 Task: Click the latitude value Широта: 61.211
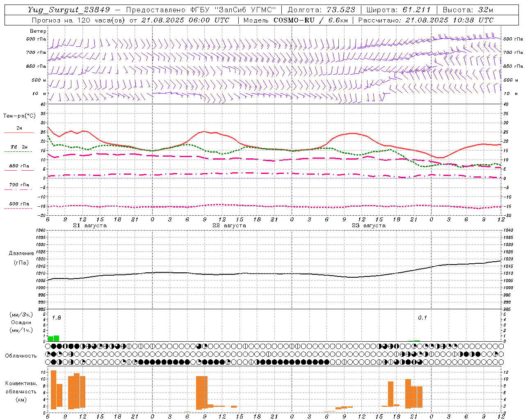(x=398, y=10)
